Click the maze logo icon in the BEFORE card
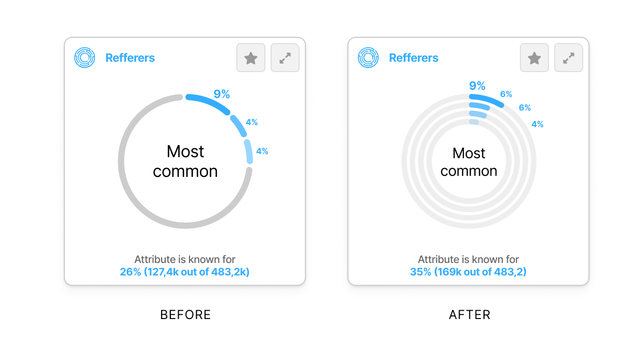644x346 pixels. tap(85, 58)
